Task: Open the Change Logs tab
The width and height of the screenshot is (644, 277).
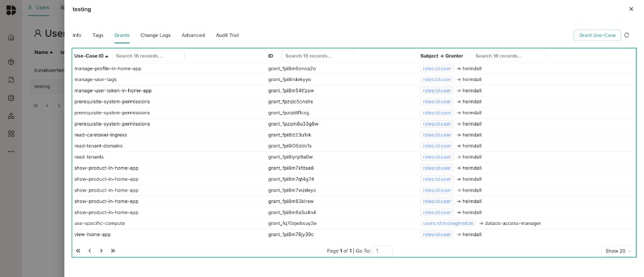Action: (x=155, y=35)
